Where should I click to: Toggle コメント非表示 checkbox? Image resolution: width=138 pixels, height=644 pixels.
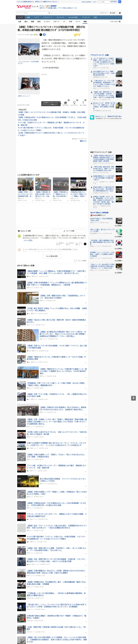coord(75,261)
